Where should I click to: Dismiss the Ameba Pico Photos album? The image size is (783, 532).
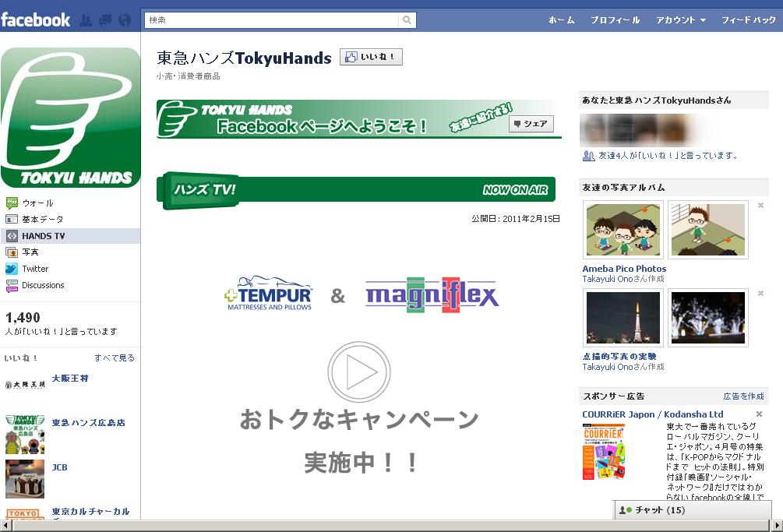[x=760, y=205]
